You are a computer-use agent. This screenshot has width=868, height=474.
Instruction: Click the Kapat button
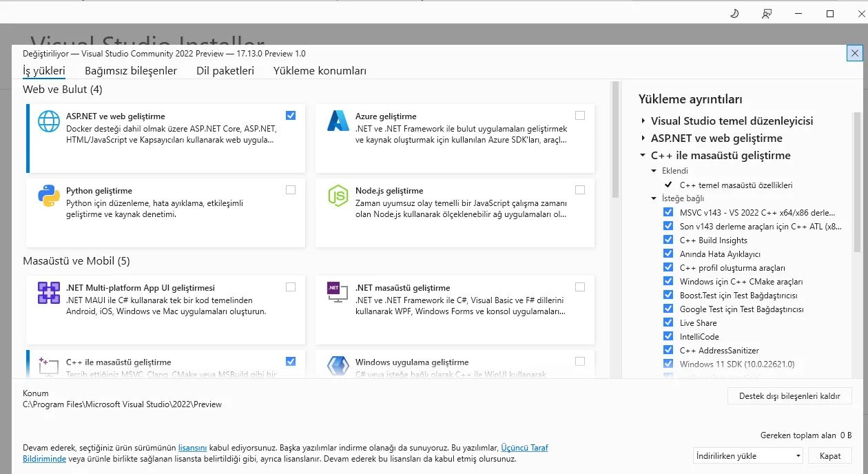(830, 455)
